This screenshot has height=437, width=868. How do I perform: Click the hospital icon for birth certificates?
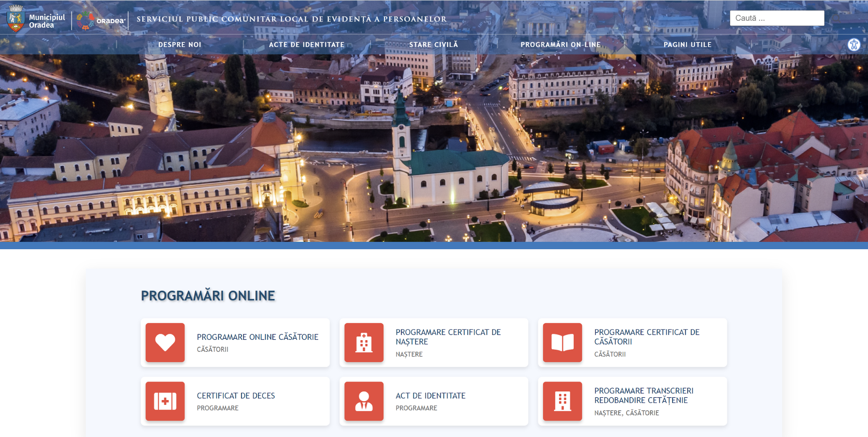pyautogui.click(x=364, y=343)
